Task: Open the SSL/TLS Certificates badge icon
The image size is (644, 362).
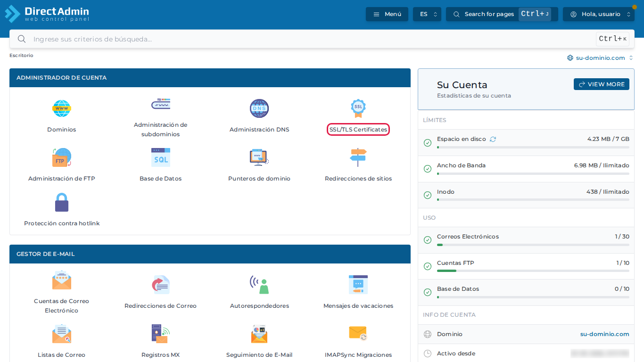Action: [358, 108]
